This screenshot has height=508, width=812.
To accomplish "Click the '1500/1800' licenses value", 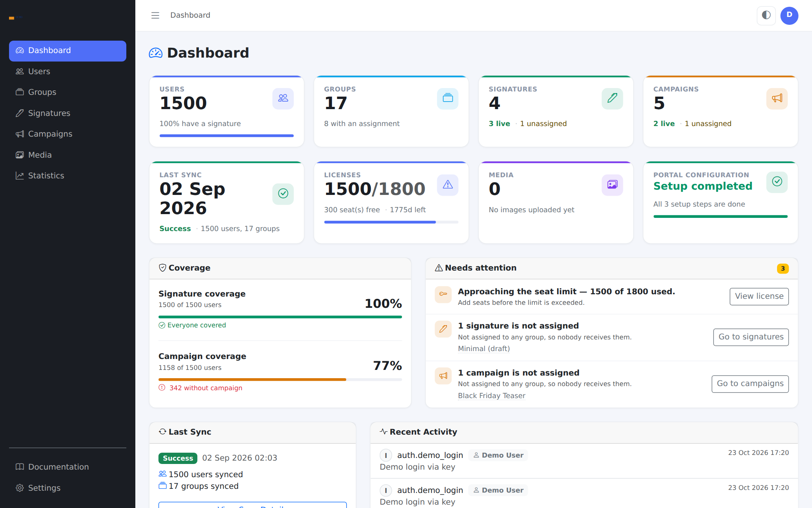I will click(375, 189).
